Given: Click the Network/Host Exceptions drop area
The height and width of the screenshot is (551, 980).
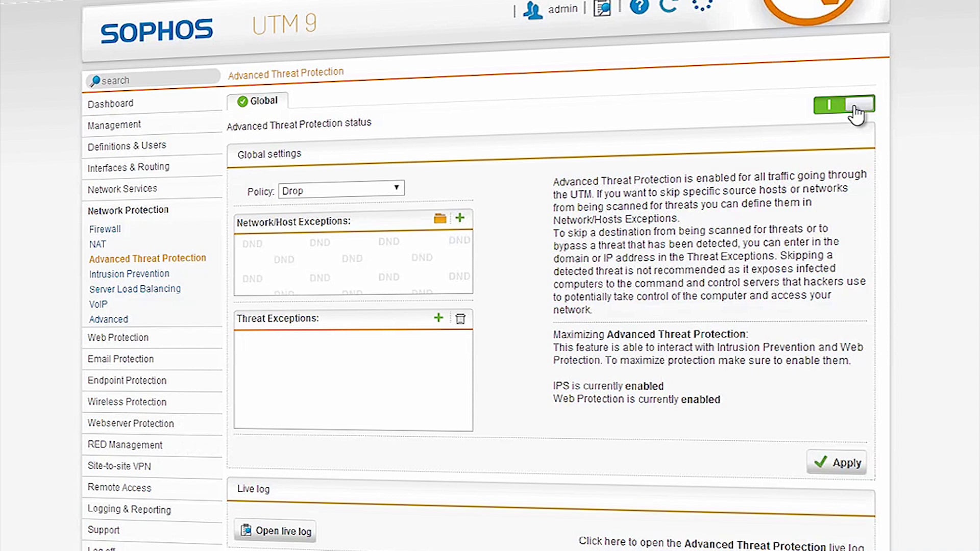Looking at the screenshot, I should [353, 263].
